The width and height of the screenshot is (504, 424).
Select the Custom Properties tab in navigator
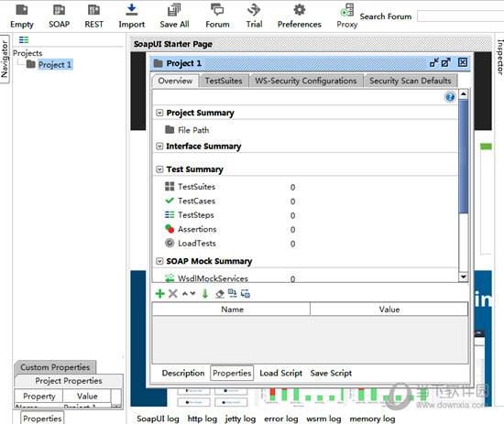pos(55,367)
